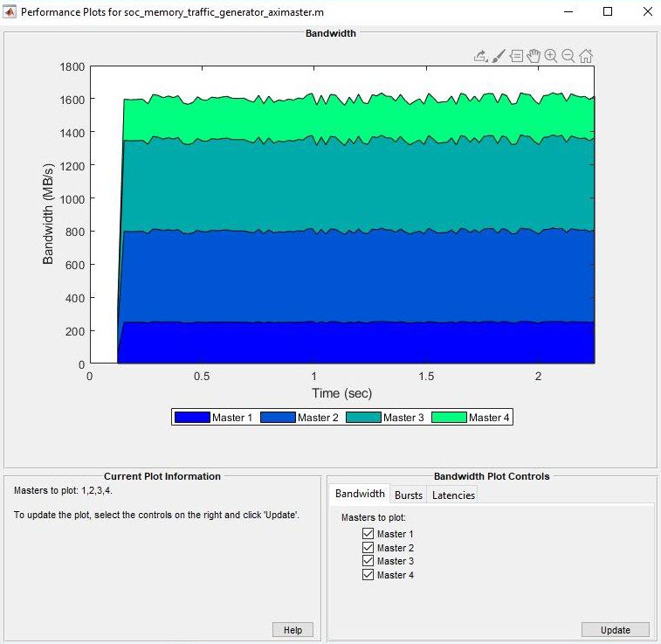Activate the pan hand tool
The height and width of the screenshot is (644, 661).
[x=534, y=56]
